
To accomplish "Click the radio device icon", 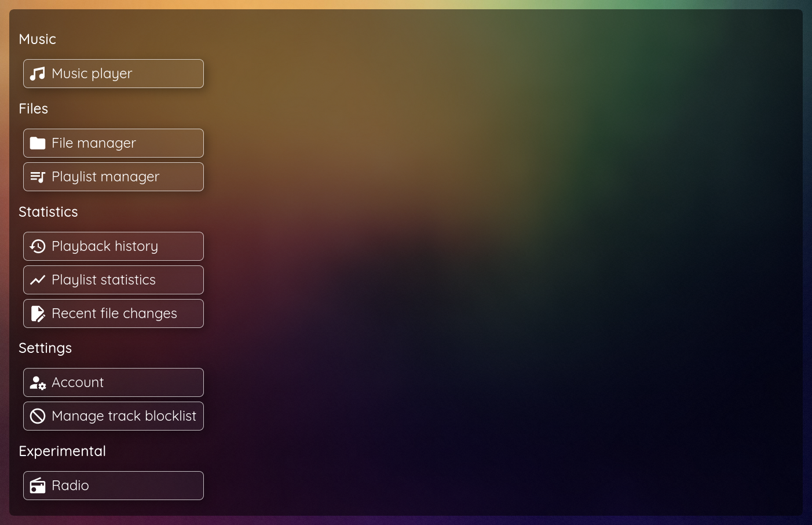I will [38, 486].
